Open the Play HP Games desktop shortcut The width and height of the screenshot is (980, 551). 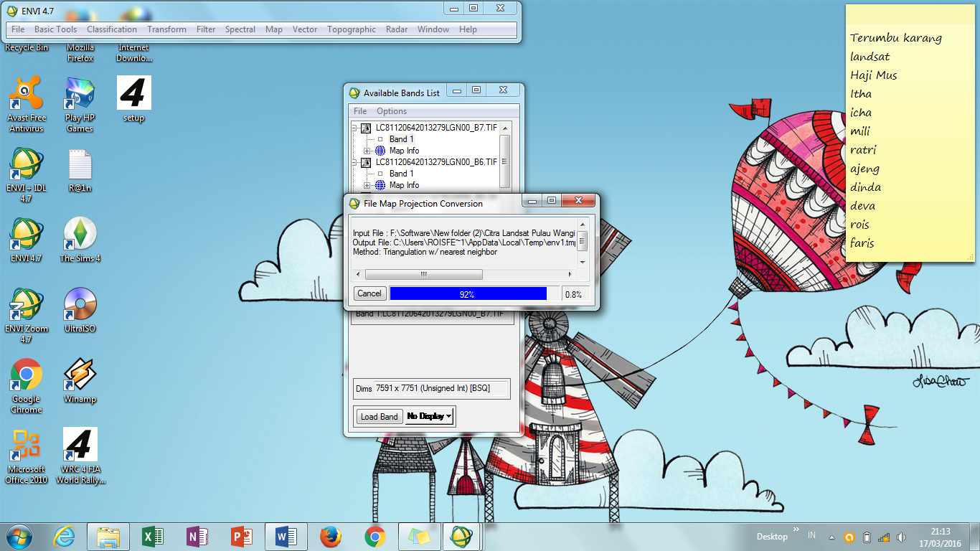pos(80,105)
